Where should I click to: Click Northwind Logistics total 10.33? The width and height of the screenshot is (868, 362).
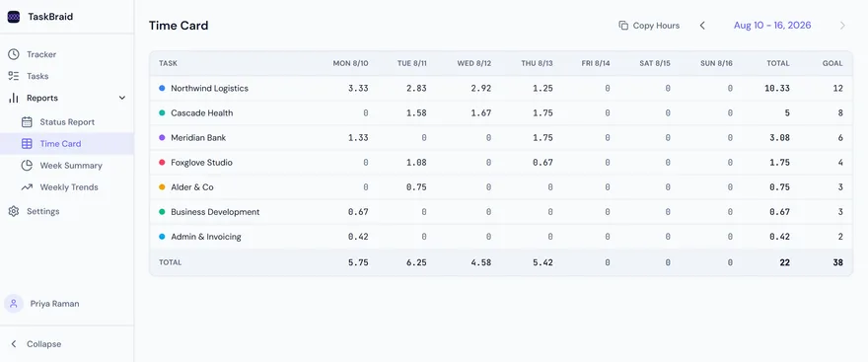(x=777, y=88)
